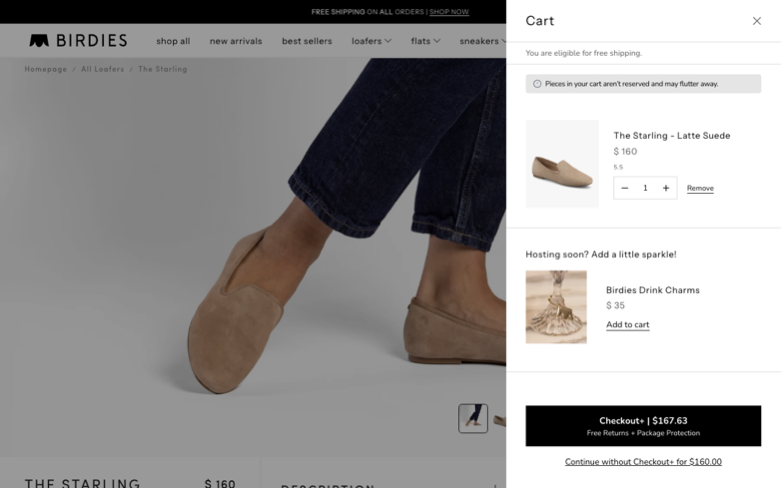Open the Drink Charms product image
Image resolution: width=781 pixels, height=488 pixels.
tap(556, 307)
